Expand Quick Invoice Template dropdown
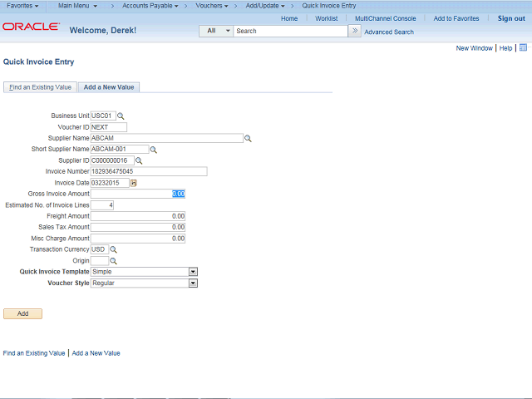The height and width of the screenshot is (399, 532). [193, 272]
